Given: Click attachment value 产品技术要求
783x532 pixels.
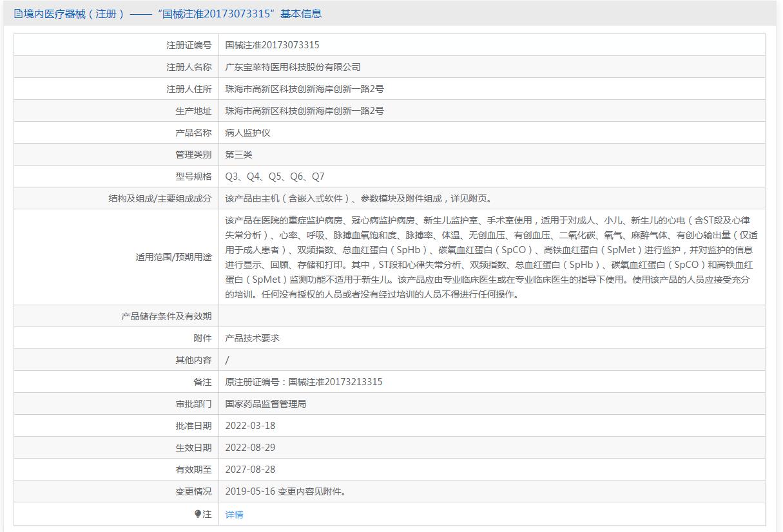Looking at the screenshot, I should (x=252, y=338).
